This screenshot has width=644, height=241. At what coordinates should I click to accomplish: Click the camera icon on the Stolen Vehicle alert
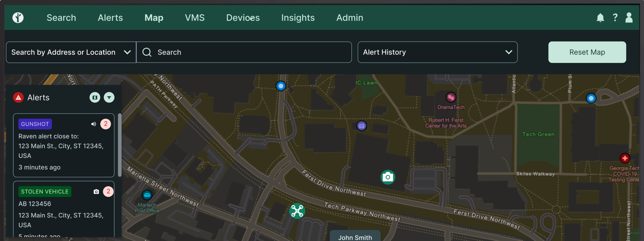(96, 192)
